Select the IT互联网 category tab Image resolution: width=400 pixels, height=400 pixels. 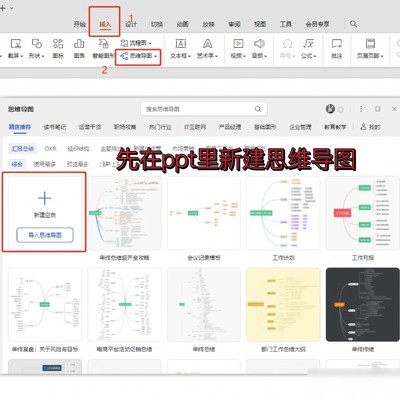(x=195, y=127)
